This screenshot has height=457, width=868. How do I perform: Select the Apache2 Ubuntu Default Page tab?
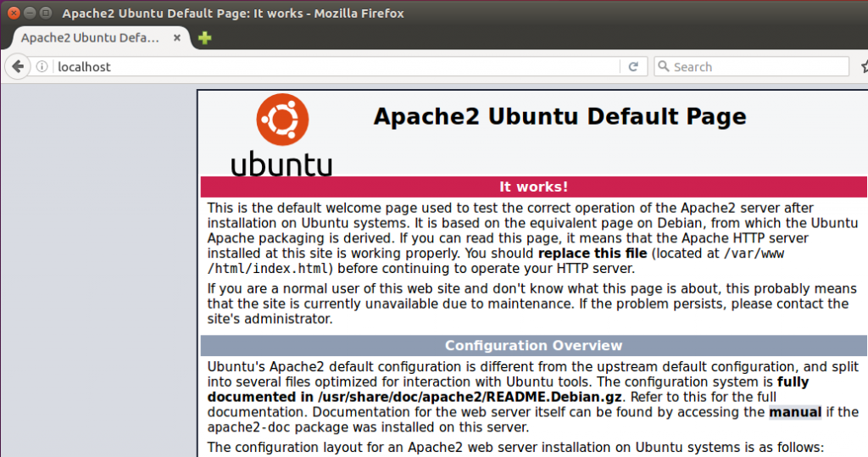point(90,38)
